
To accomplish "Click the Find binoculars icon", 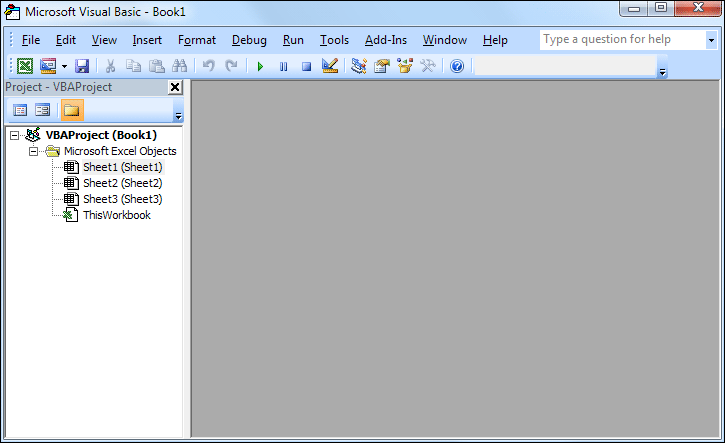I will 179,66.
